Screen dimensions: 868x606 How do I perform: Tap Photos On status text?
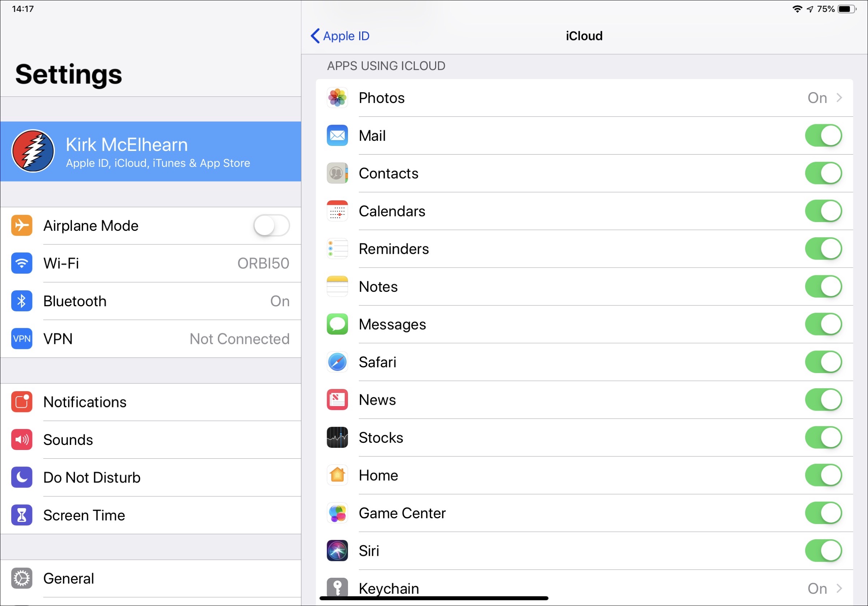point(817,98)
